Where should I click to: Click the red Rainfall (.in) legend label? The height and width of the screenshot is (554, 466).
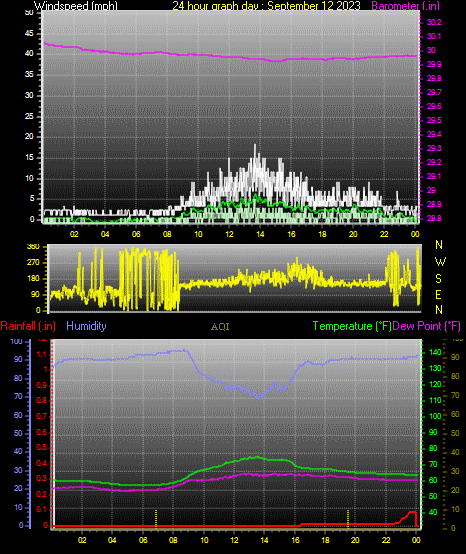tap(28, 326)
